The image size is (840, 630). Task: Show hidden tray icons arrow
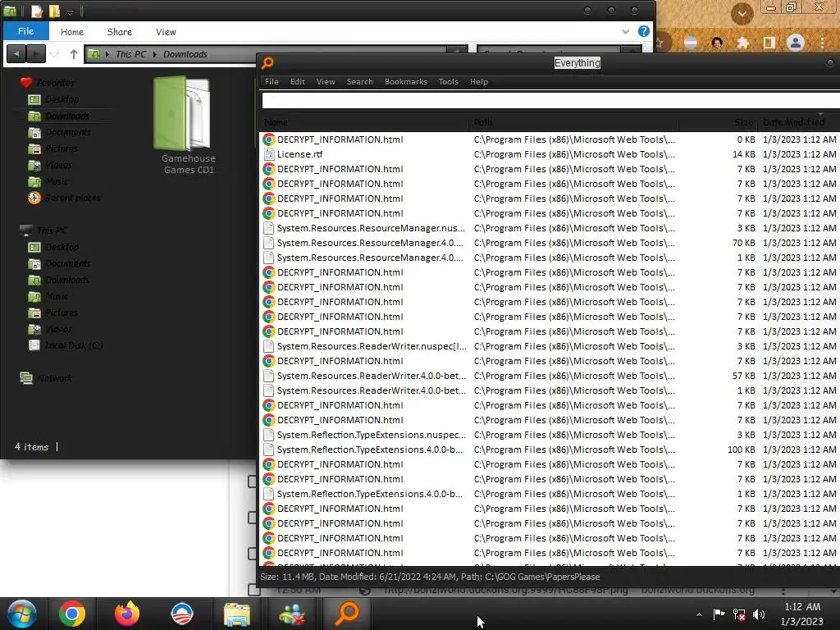tap(699, 614)
